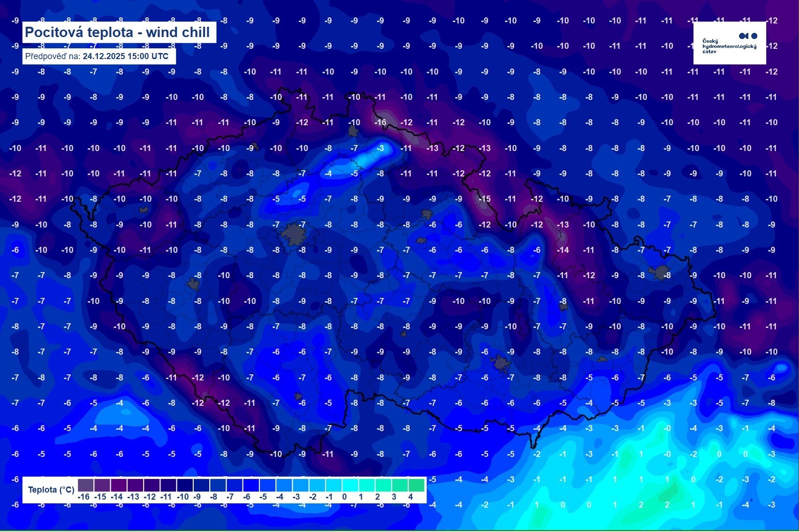
Task: Select the Ostrava city marker
Action: click(x=660, y=272)
